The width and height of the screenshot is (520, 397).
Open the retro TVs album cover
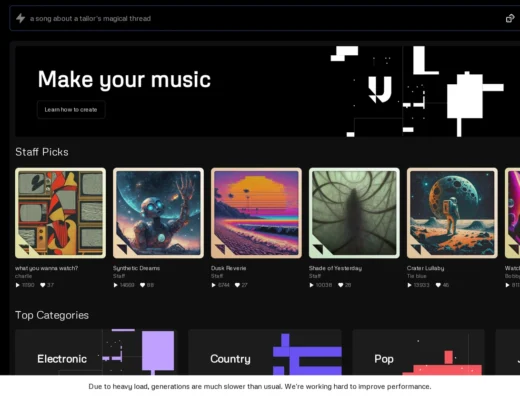click(60, 213)
